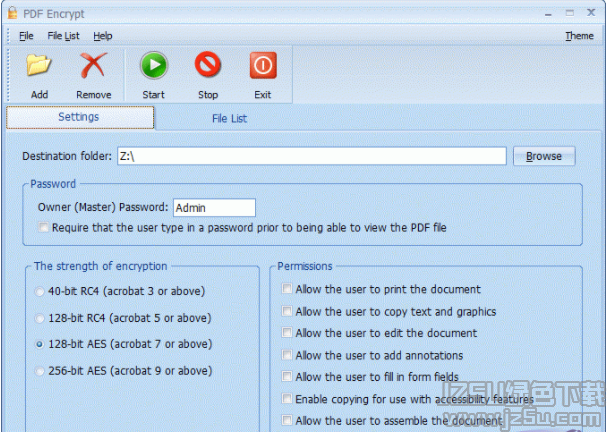Click the red X Remove icon

tap(93, 65)
